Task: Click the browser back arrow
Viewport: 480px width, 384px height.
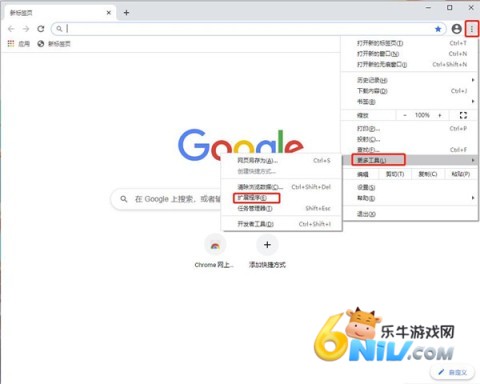Action: 11,29
